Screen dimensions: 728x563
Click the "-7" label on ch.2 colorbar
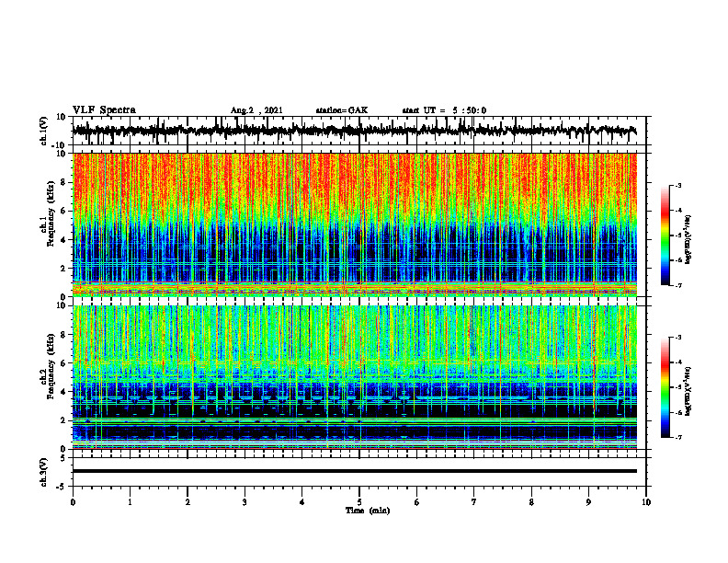click(678, 437)
